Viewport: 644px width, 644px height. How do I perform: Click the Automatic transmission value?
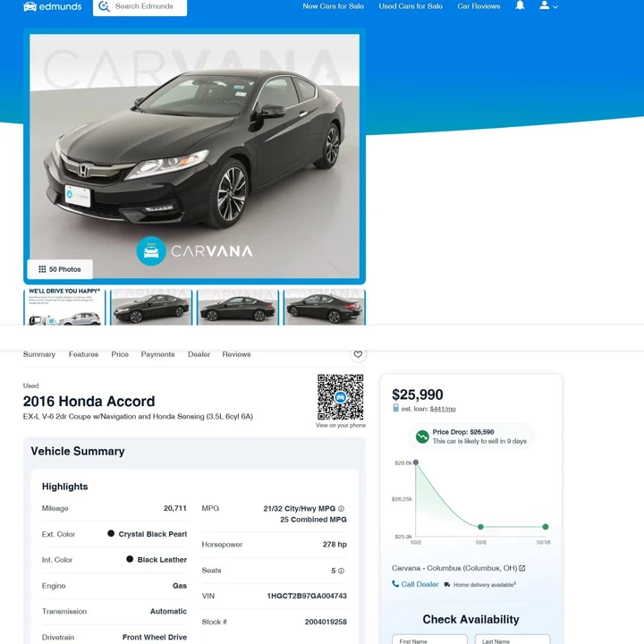tap(168, 611)
